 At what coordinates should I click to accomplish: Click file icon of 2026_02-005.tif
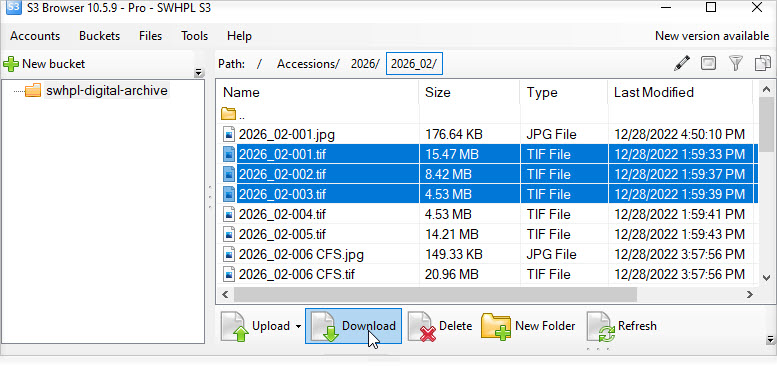click(x=228, y=234)
